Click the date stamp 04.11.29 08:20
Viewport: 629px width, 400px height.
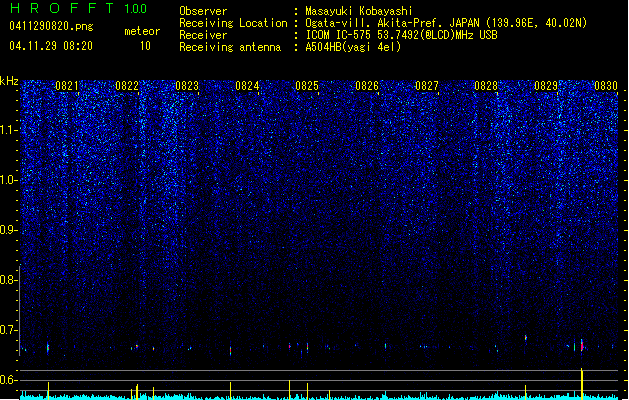(x=51, y=46)
